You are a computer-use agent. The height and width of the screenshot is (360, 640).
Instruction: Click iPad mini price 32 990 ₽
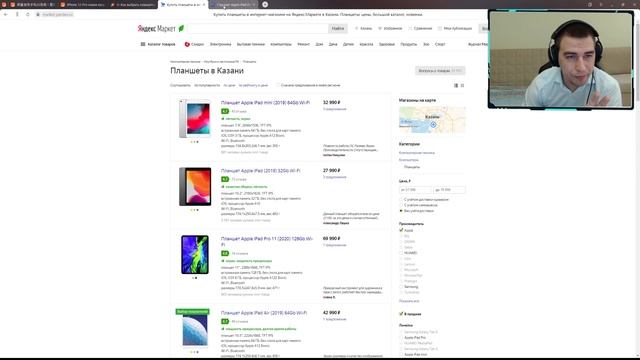click(331, 102)
